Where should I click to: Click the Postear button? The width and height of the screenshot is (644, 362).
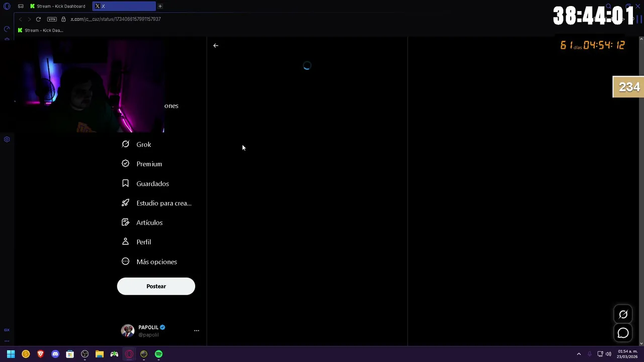[x=156, y=286]
